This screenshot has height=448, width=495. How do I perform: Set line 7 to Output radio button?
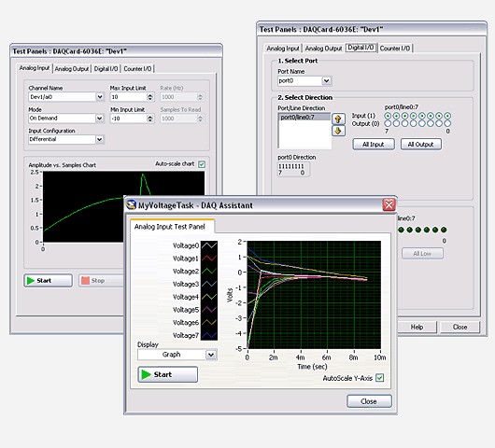pos(388,123)
